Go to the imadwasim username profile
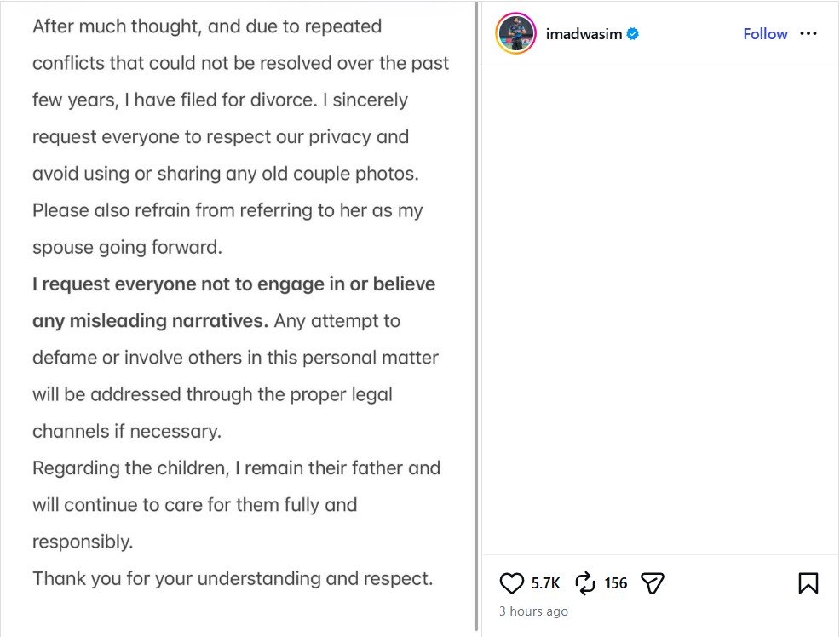840x637 pixels. (x=584, y=34)
